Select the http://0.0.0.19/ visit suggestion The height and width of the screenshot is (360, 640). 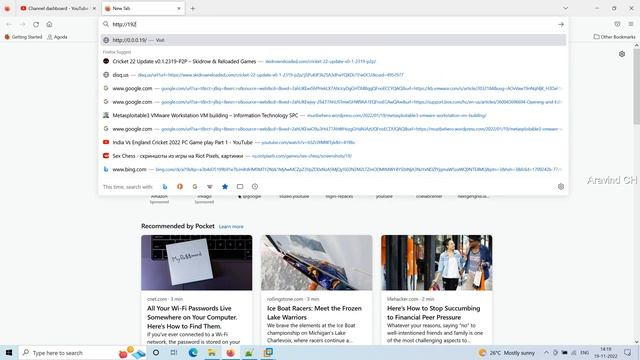[x=333, y=40]
